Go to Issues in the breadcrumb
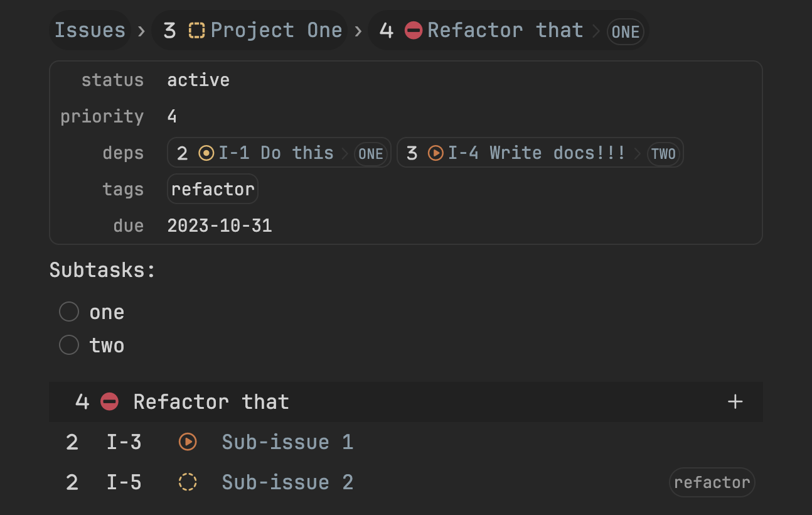 click(90, 30)
